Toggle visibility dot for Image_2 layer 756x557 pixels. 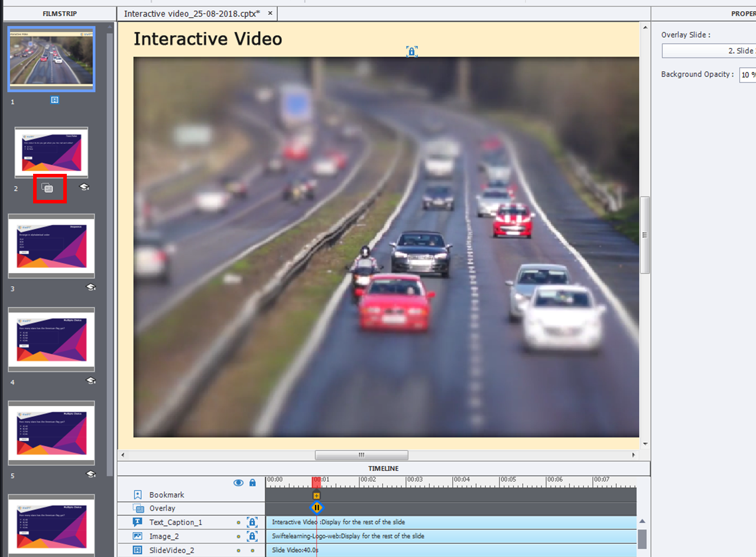238,536
